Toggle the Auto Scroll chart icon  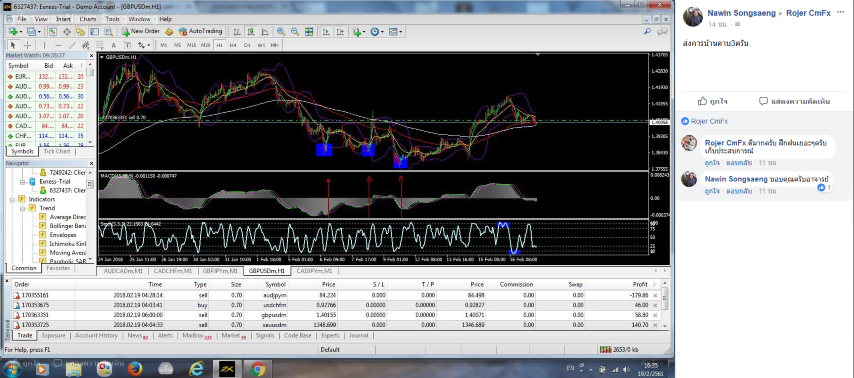[x=326, y=32]
